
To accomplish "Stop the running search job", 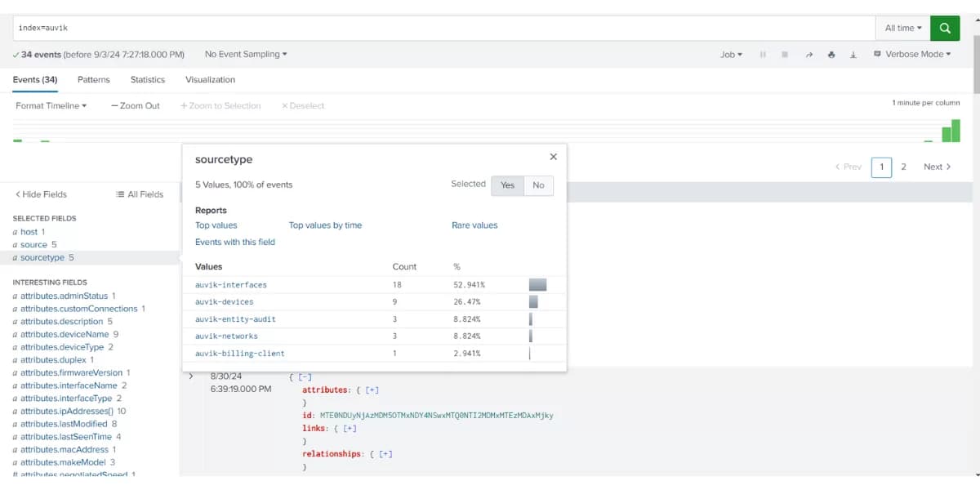I will pos(782,54).
